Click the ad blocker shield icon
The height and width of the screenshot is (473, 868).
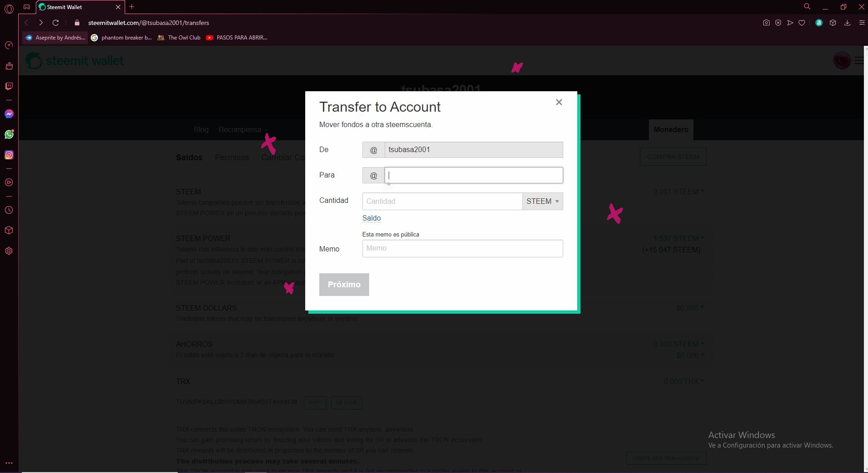coord(778,23)
